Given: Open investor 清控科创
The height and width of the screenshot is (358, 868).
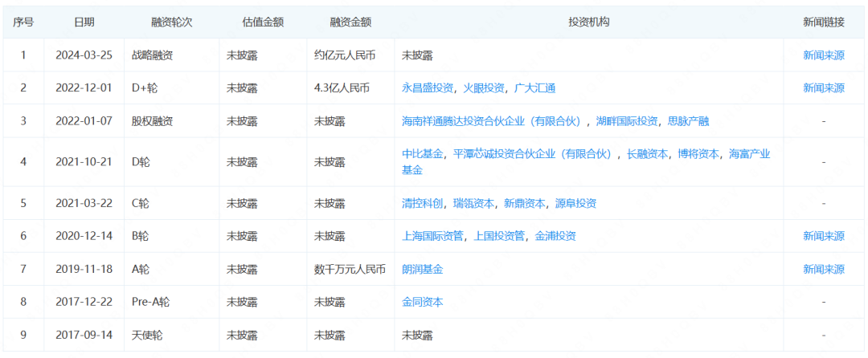Looking at the screenshot, I should (x=423, y=203).
